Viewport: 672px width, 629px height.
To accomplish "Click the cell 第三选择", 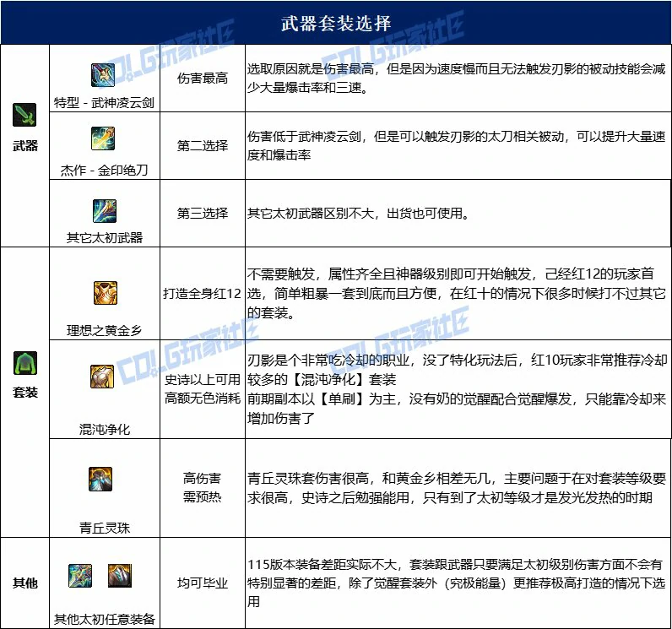I will click(203, 213).
